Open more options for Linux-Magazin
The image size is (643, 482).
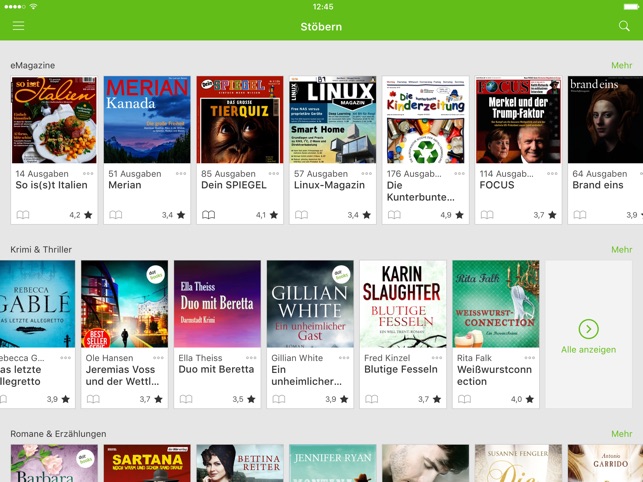367,174
